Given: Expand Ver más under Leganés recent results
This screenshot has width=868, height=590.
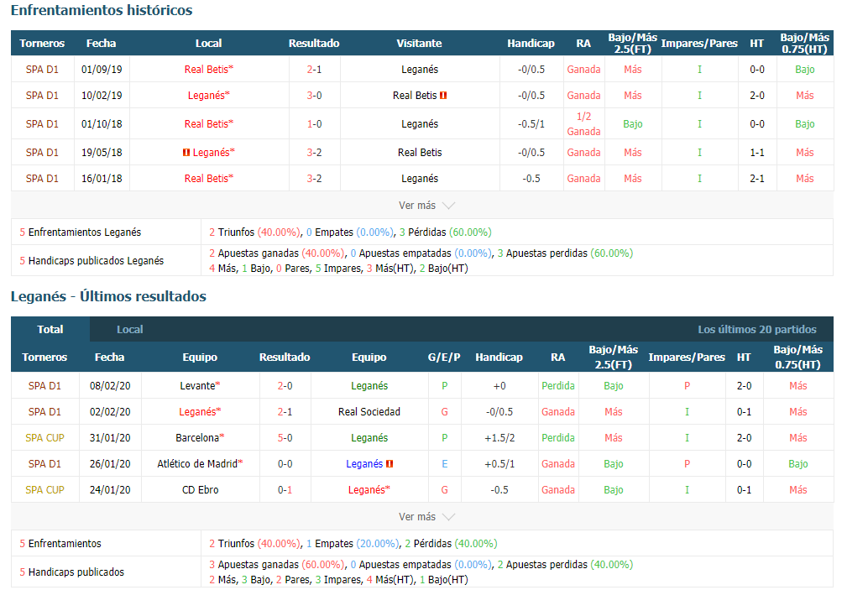Looking at the screenshot, I should point(426,517).
